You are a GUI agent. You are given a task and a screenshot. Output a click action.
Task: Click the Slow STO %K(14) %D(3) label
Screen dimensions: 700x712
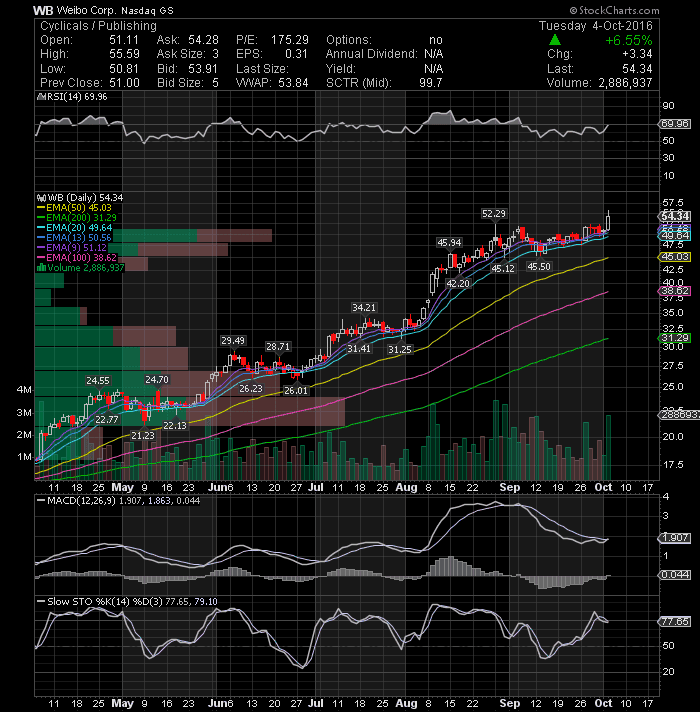tap(127, 601)
